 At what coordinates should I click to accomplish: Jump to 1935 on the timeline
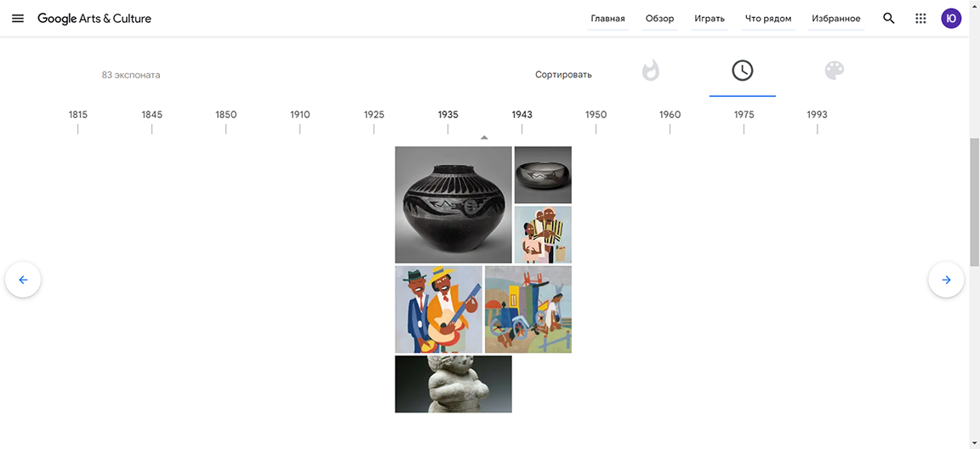[448, 115]
